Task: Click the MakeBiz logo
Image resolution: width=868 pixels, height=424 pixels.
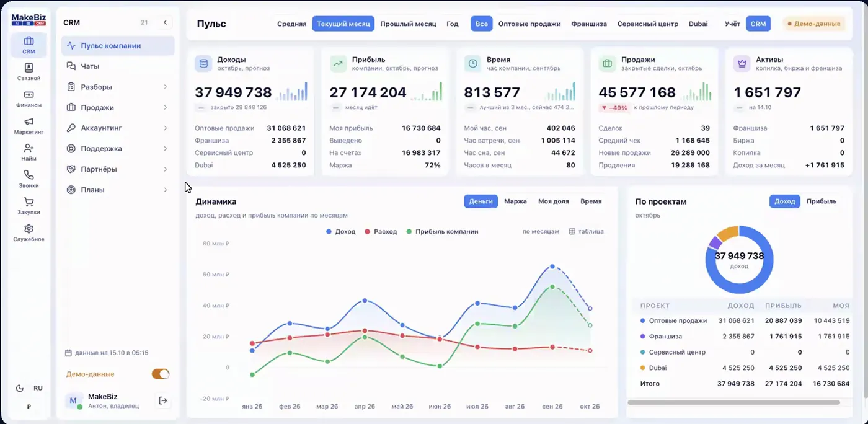Action: pos(29,19)
